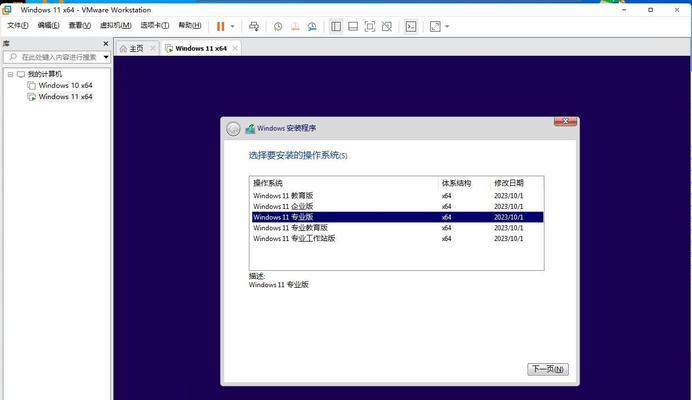Image resolution: width=692 pixels, height=400 pixels.
Task: Close the Windows 11 x64 tab
Action: [x=235, y=49]
